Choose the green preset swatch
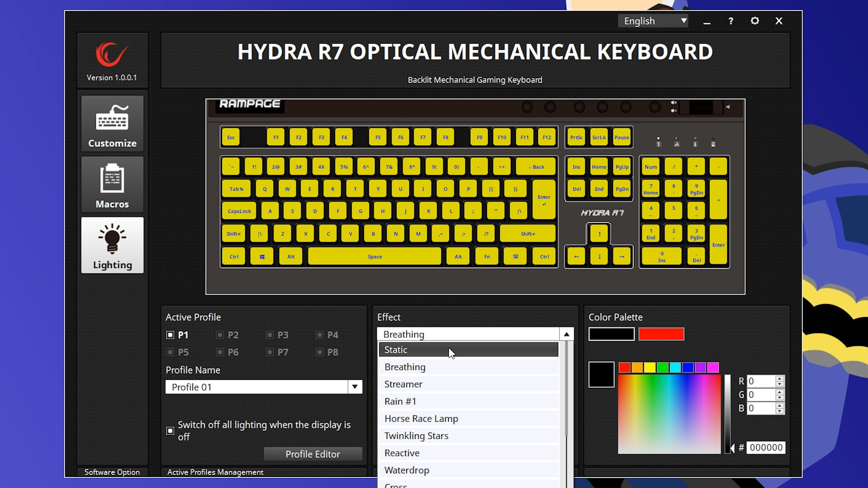Viewport: 868px width, 488px height. 663,367
